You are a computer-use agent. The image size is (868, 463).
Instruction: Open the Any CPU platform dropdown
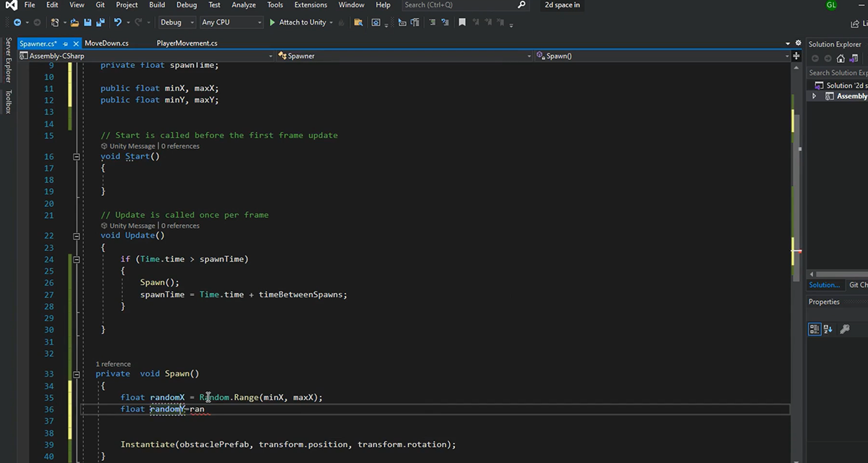click(230, 22)
